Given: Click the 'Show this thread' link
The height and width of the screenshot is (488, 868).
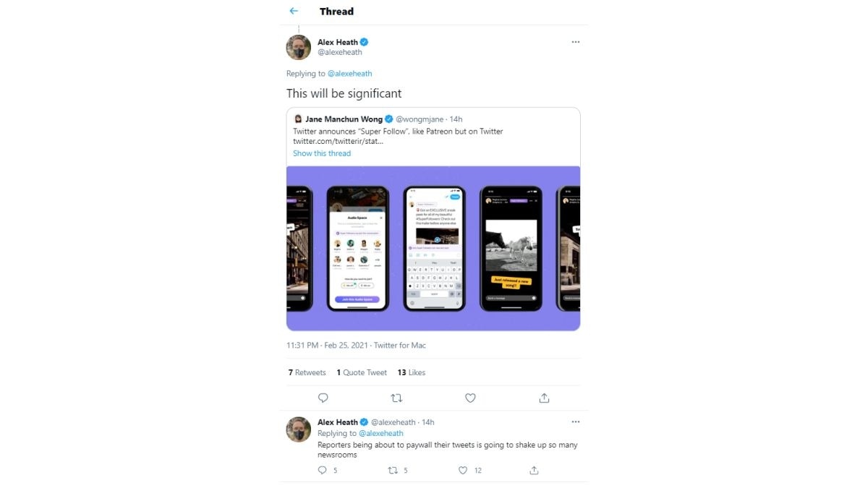Looking at the screenshot, I should [x=322, y=153].
